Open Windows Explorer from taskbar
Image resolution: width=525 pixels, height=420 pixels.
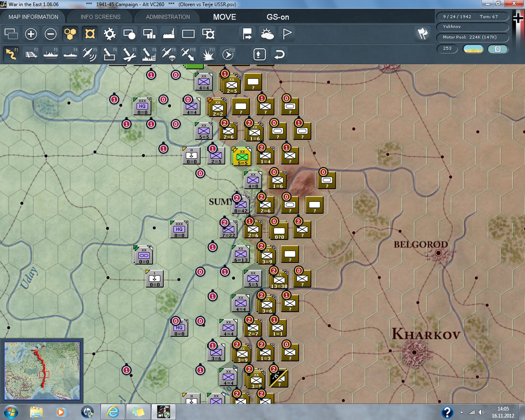click(36, 412)
